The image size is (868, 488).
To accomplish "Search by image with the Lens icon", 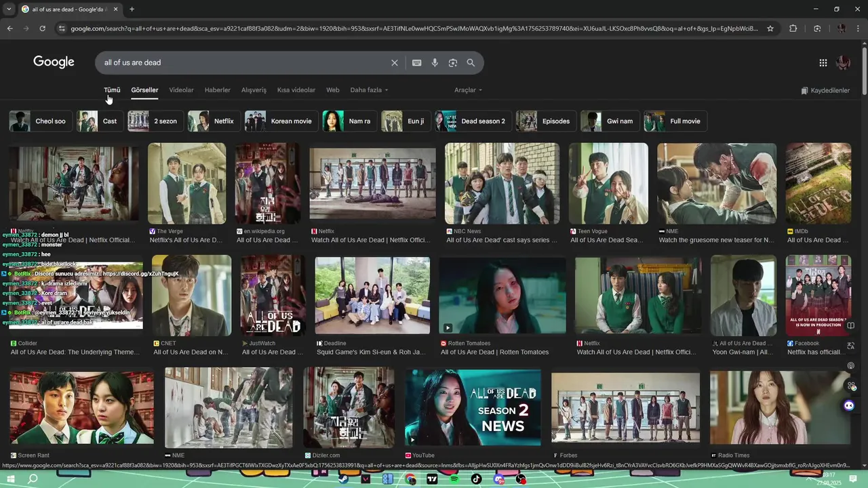I will (x=453, y=62).
